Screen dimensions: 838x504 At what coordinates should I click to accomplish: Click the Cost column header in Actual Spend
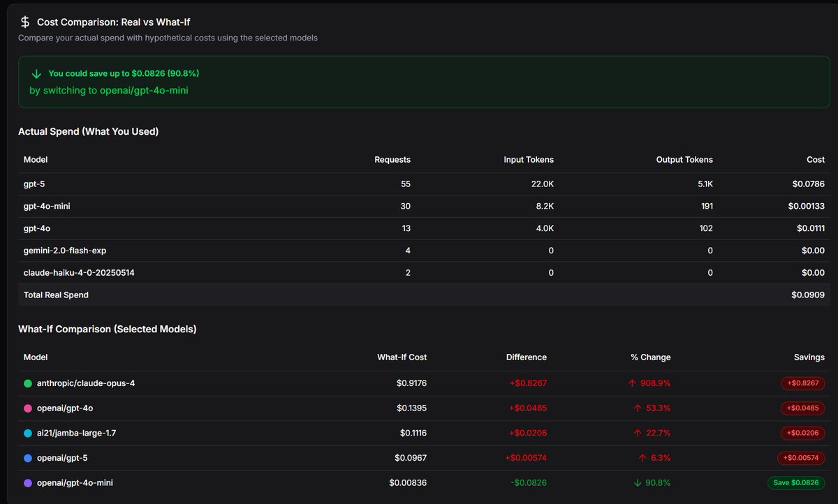816,160
